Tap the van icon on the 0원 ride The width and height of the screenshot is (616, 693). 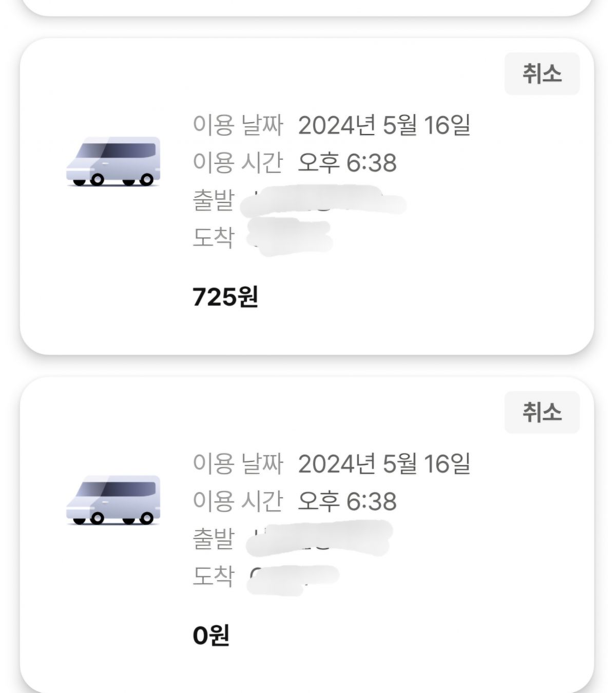(113, 499)
